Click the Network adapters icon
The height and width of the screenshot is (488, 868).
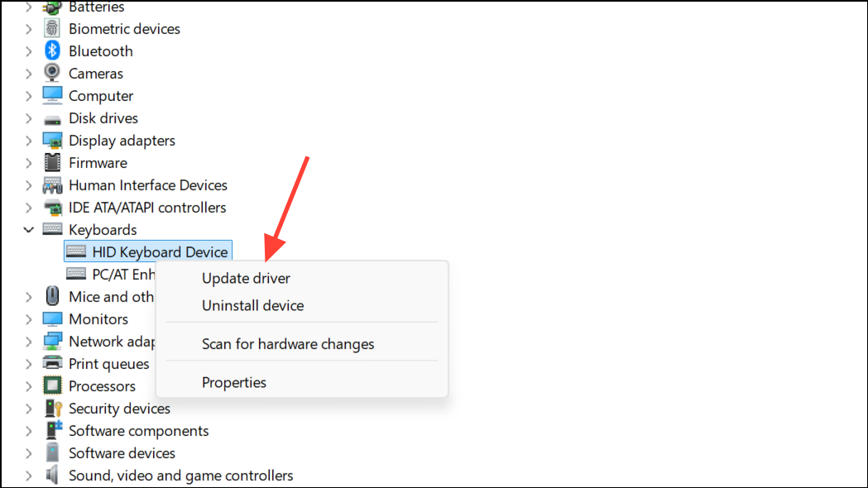[51, 341]
